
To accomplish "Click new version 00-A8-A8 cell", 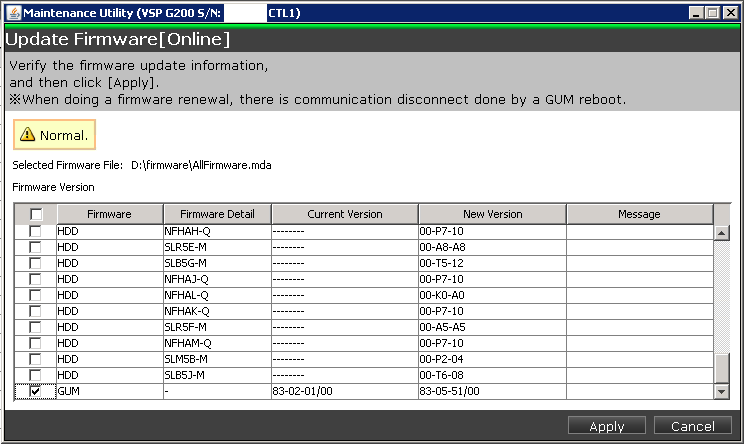I will click(x=493, y=247).
